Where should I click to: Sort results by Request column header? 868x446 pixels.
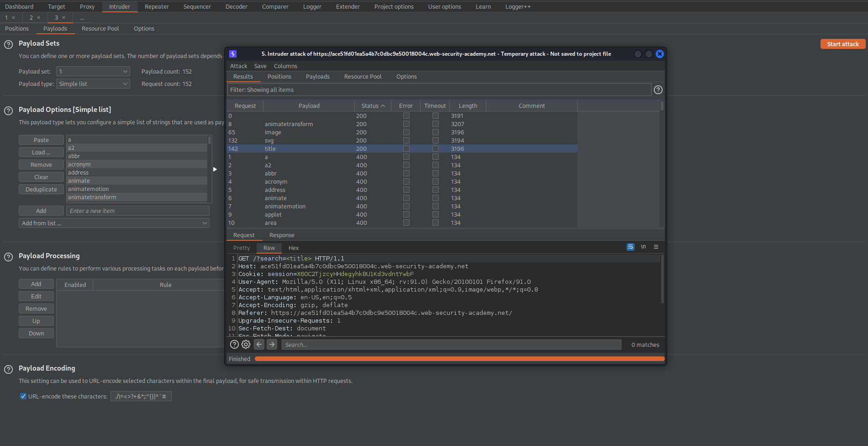245,106
